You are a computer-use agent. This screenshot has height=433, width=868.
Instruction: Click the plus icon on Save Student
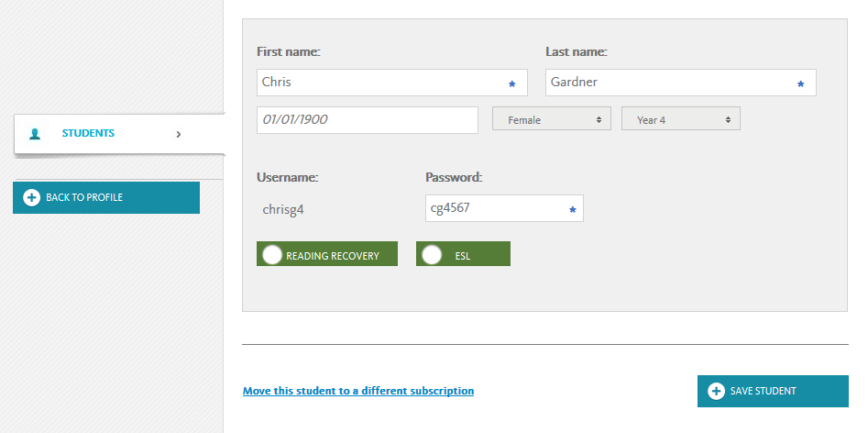[x=716, y=391]
